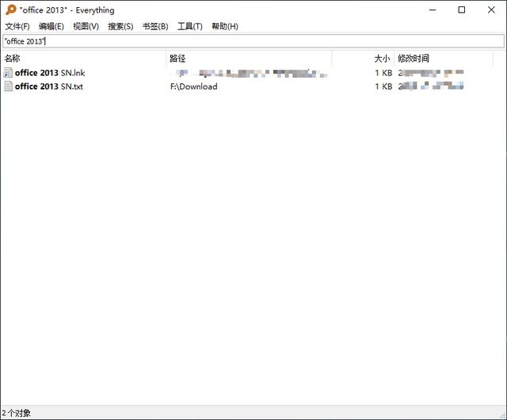Click the text file icon of office 2013 SN.txt
Screen dimensions: 507x420
click(x=9, y=86)
